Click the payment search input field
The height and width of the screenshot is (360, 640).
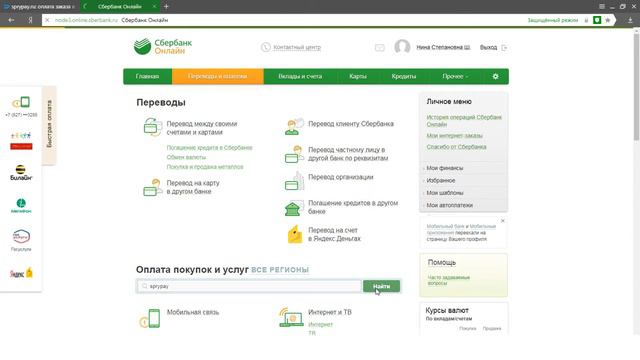pos(249,286)
